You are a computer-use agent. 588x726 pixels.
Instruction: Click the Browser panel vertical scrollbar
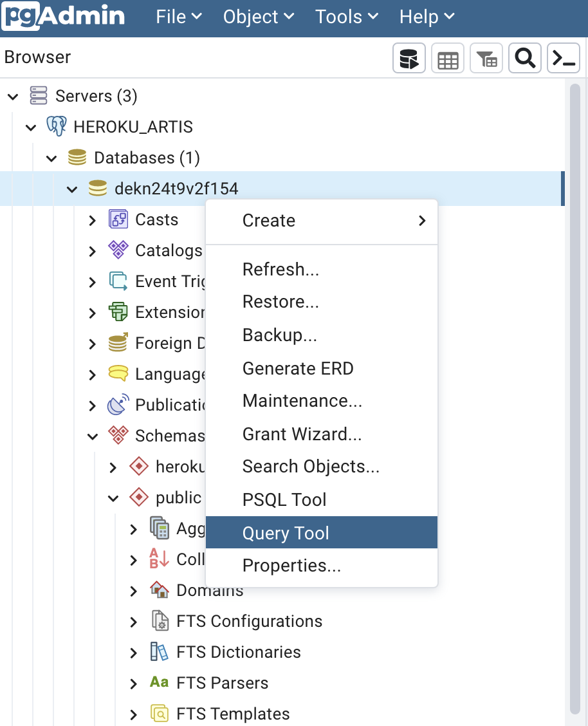tap(575, 398)
